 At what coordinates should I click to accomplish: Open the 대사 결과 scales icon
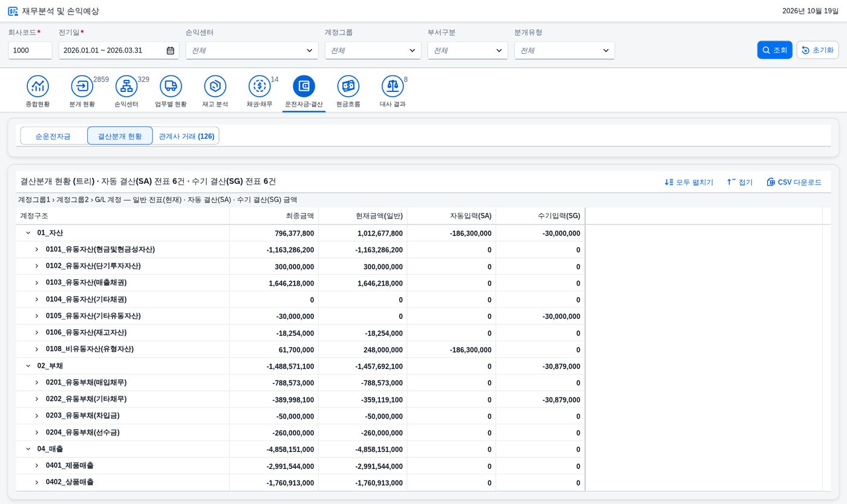[393, 86]
